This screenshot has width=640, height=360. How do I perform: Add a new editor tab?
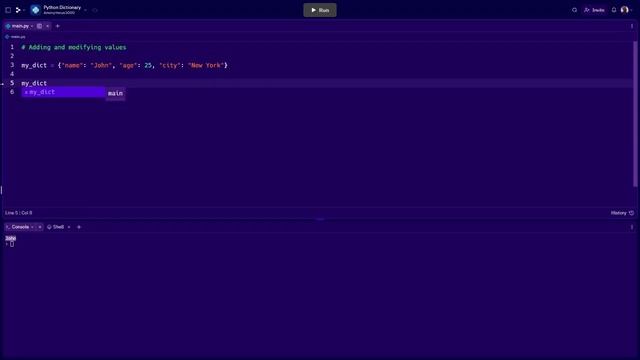58,26
